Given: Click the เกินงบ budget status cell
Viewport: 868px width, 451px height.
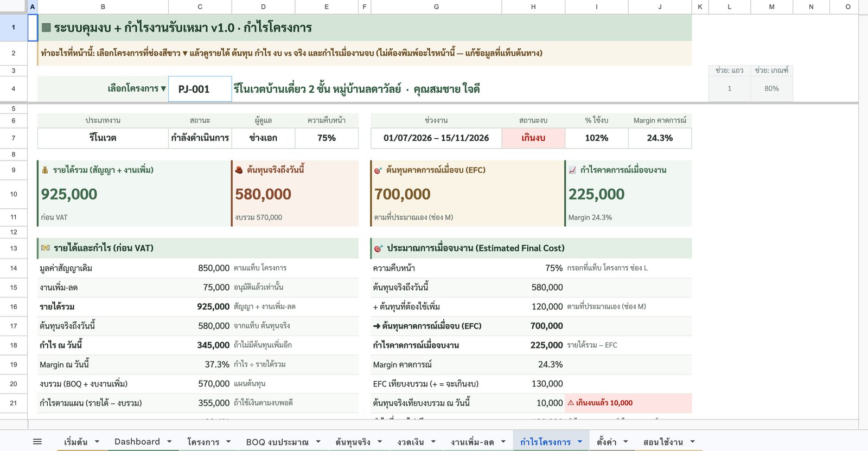Looking at the screenshot, I should (x=533, y=138).
